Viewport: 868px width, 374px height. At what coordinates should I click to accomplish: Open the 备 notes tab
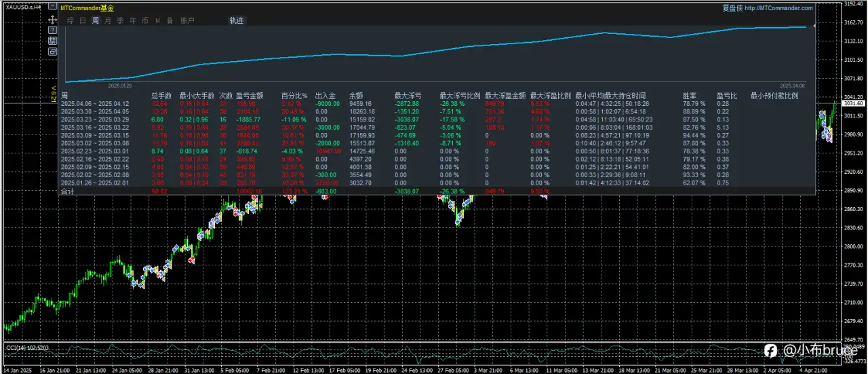170,20
